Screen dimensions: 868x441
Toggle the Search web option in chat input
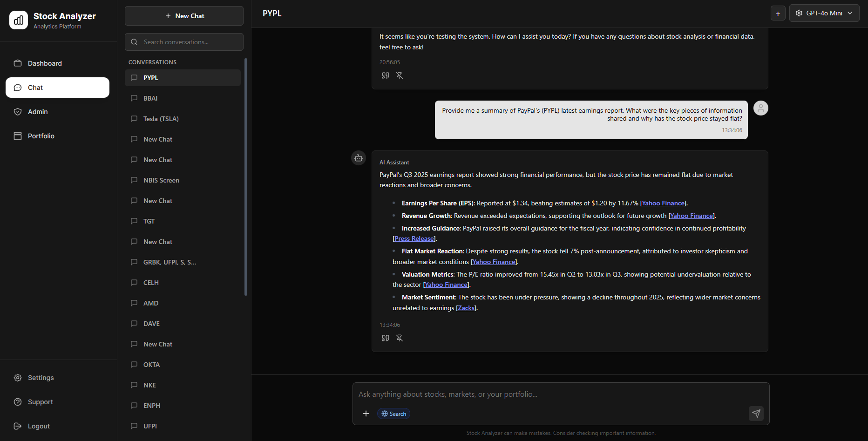pyautogui.click(x=393, y=414)
